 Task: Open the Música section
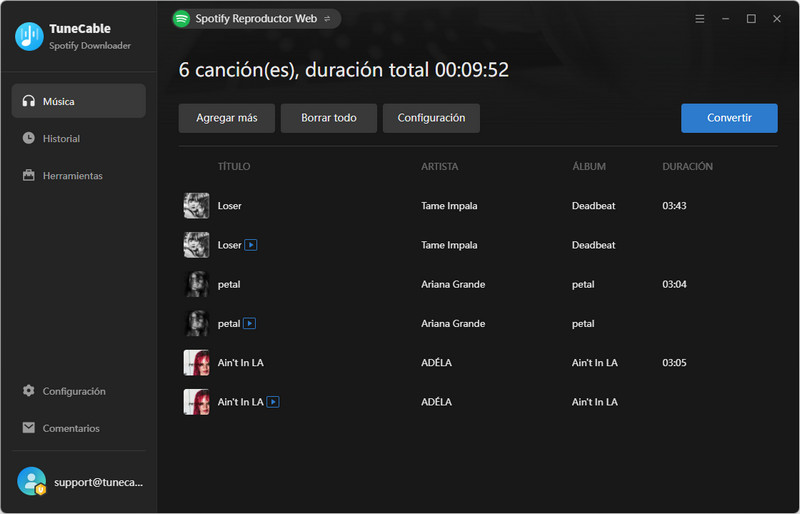[79, 101]
